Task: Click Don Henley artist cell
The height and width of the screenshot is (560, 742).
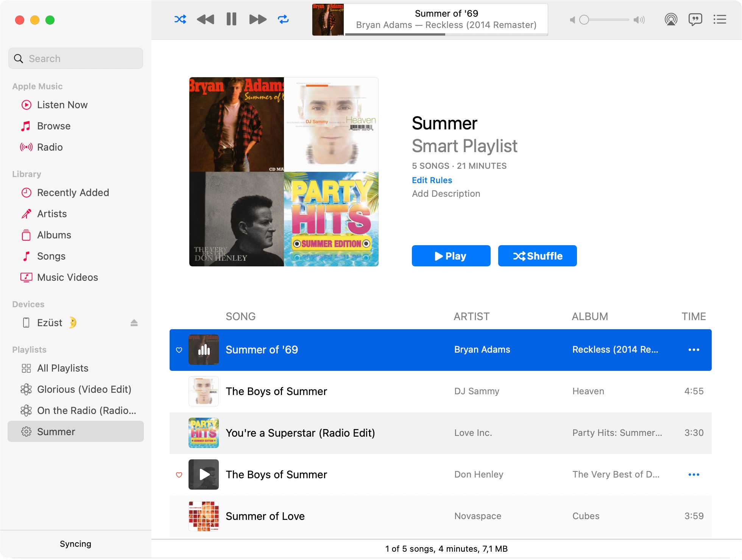Action: pyautogui.click(x=479, y=474)
